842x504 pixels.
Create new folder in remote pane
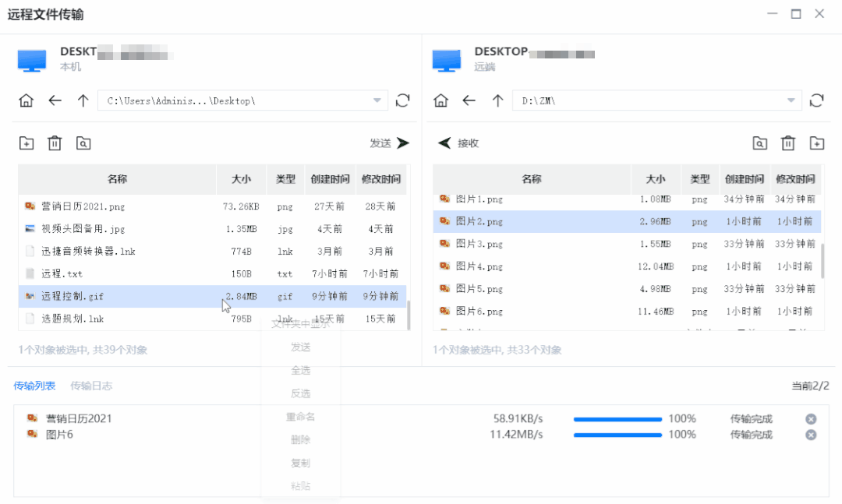[x=817, y=143]
